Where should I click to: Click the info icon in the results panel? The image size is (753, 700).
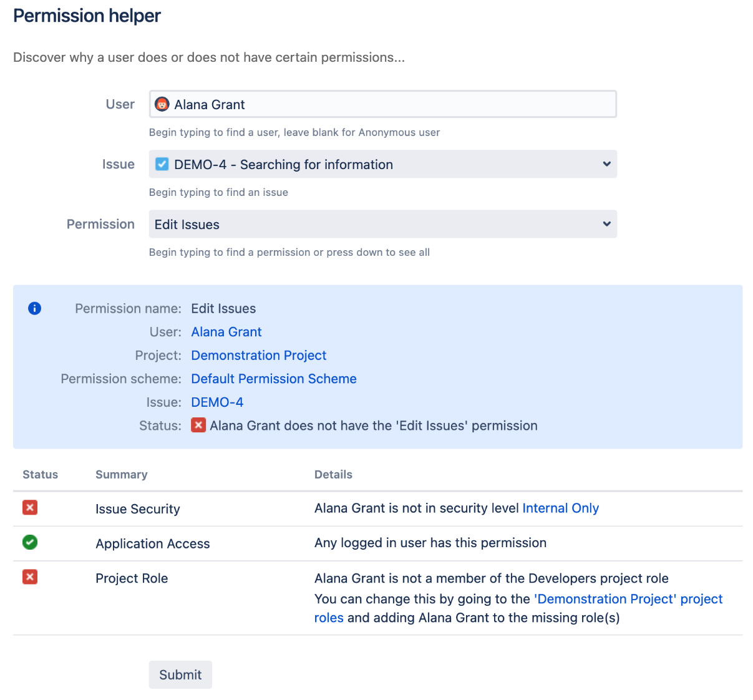34,308
